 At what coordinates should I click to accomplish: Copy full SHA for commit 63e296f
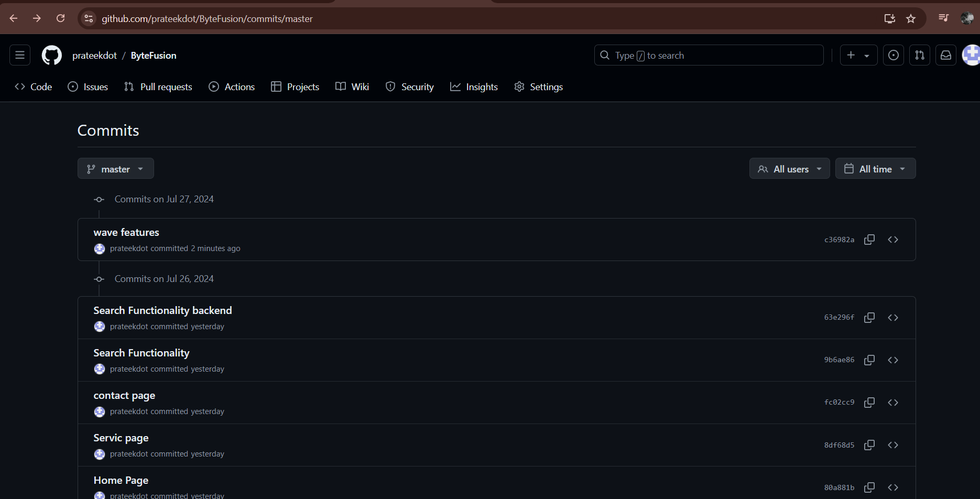869,318
